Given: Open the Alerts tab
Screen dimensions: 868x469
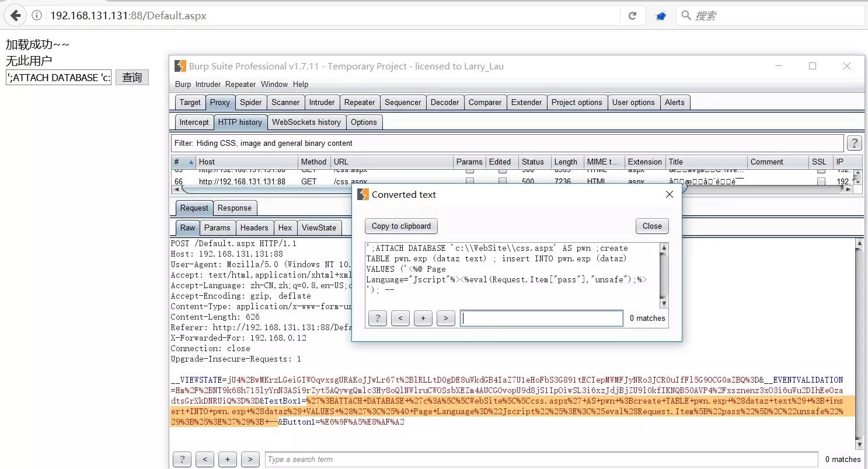Looking at the screenshot, I should [674, 102].
